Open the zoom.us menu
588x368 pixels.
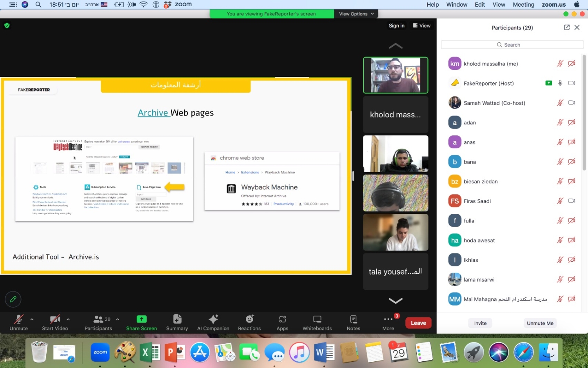pyautogui.click(x=554, y=5)
